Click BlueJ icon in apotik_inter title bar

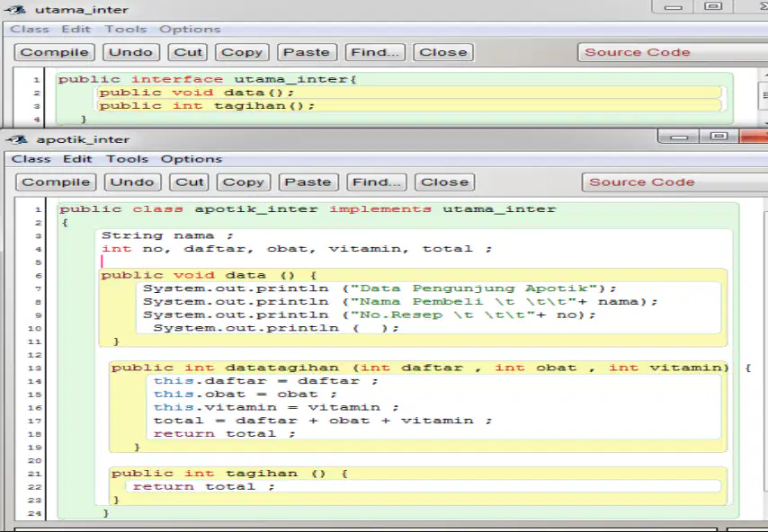(18, 139)
